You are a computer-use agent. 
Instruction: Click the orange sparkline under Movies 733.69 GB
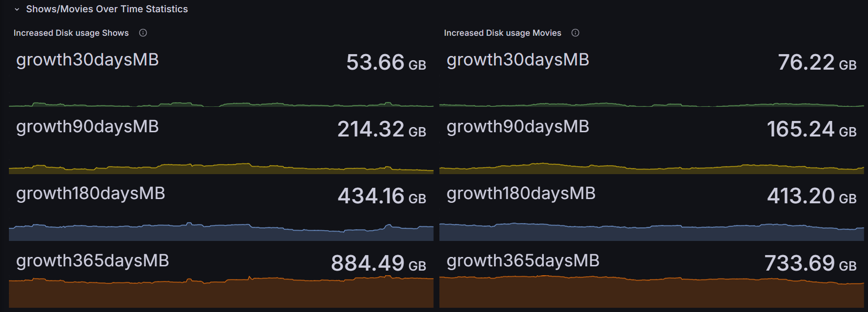click(652, 292)
